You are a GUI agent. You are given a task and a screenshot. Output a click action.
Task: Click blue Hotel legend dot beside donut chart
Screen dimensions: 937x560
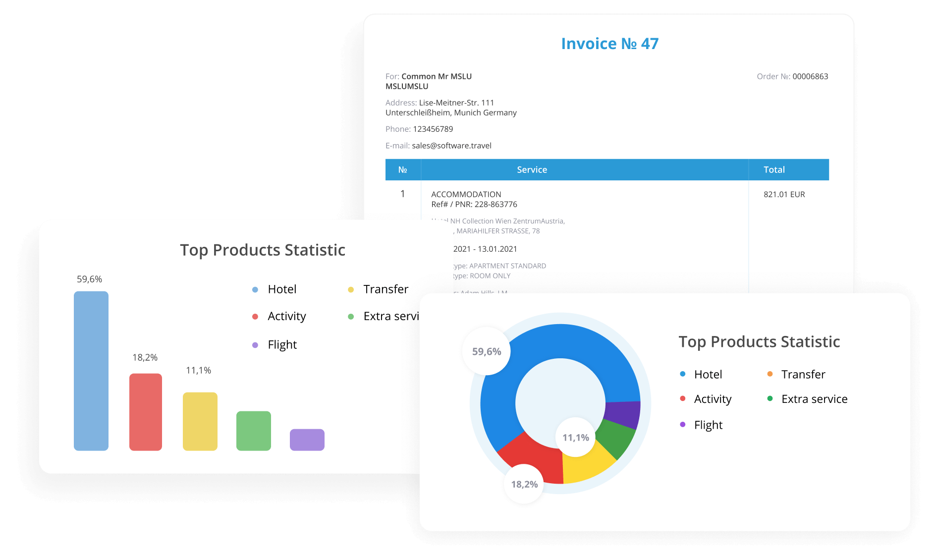click(x=683, y=374)
